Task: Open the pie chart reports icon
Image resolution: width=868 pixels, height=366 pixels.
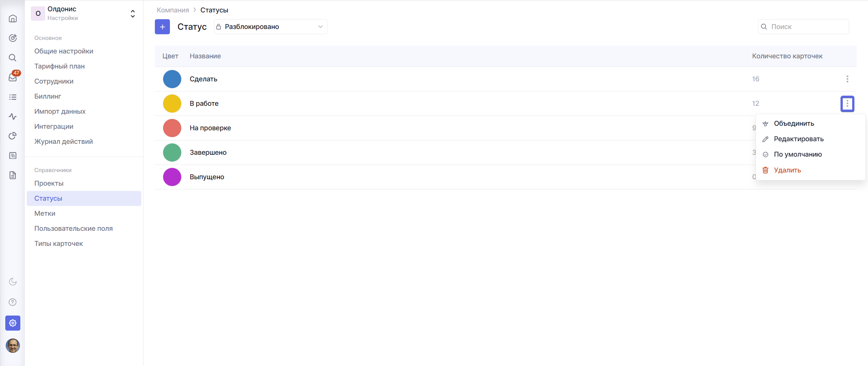Action: pos(13,136)
